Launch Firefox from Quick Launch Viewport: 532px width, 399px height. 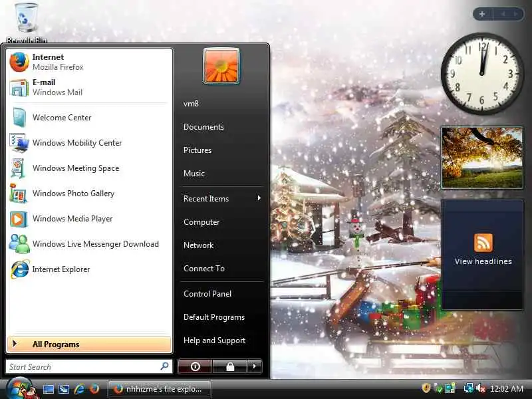click(x=94, y=389)
